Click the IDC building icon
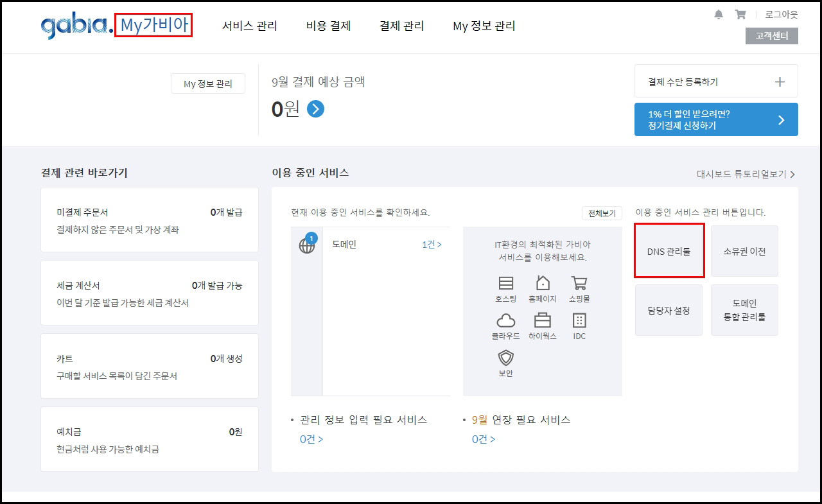The image size is (822, 504). pos(579,320)
